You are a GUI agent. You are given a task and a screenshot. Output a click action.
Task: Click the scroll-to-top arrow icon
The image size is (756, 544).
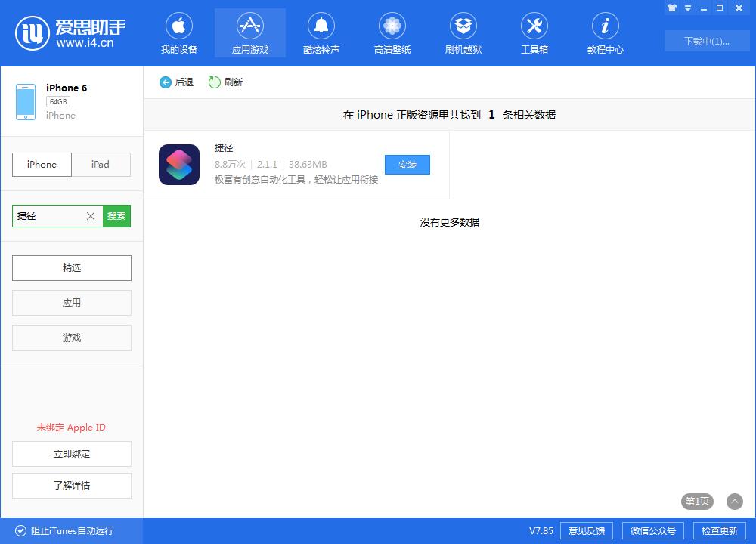click(x=734, y=502)
